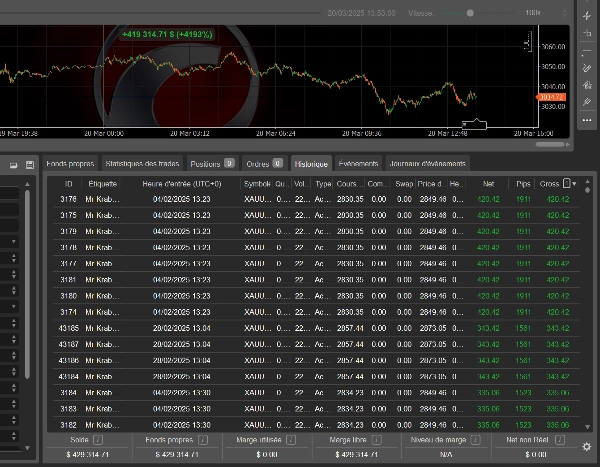The image size is (600, 467).
Task: Click the horizontal line tool in chart toolbar
Action: click(587, 50)
